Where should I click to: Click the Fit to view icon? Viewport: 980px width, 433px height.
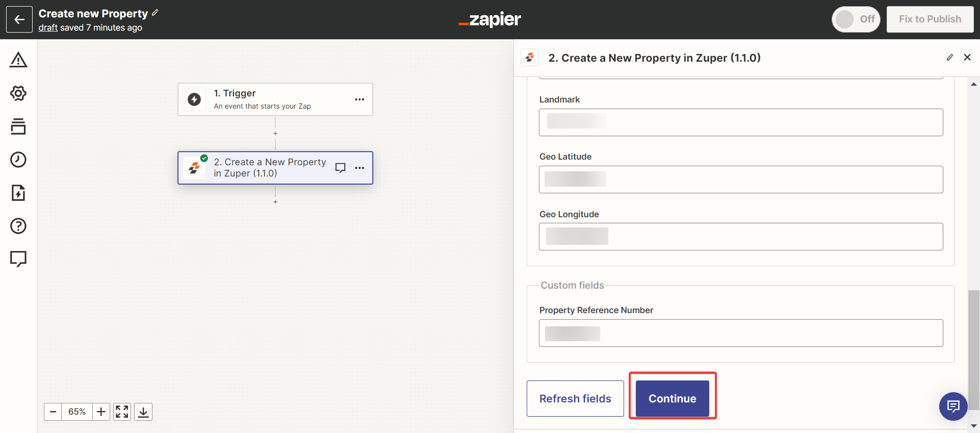(122, 412)
